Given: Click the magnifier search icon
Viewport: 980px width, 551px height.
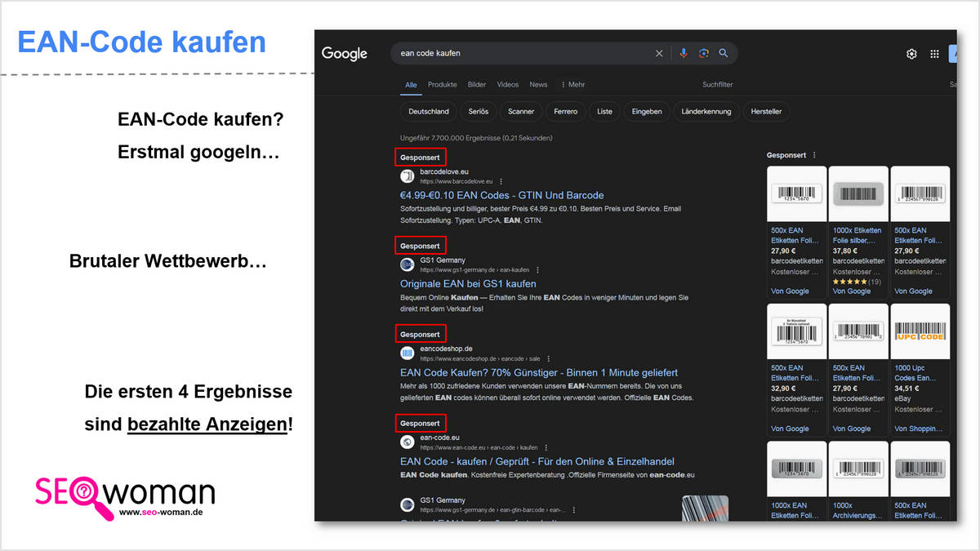Looking at the screenshot, I should tap(724, 54).
